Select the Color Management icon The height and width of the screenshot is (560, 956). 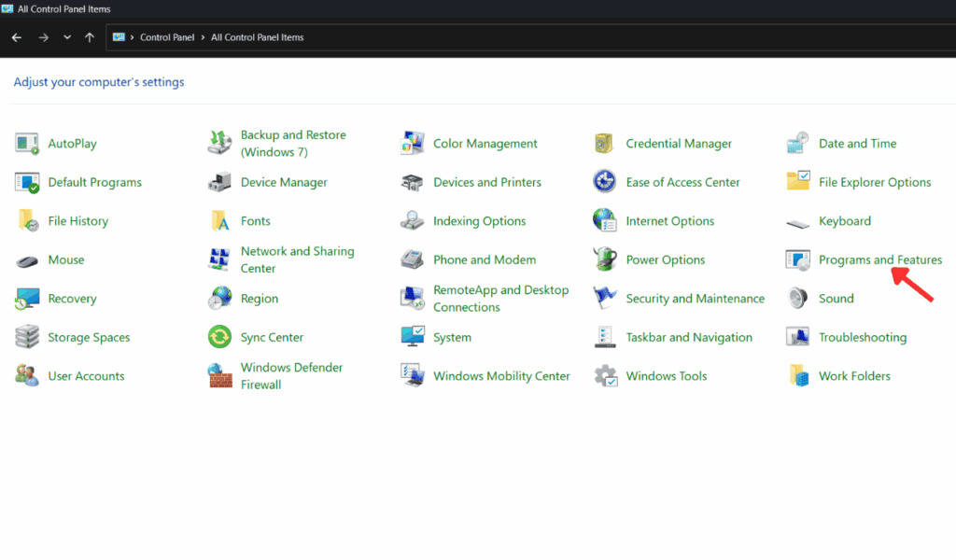413,144
